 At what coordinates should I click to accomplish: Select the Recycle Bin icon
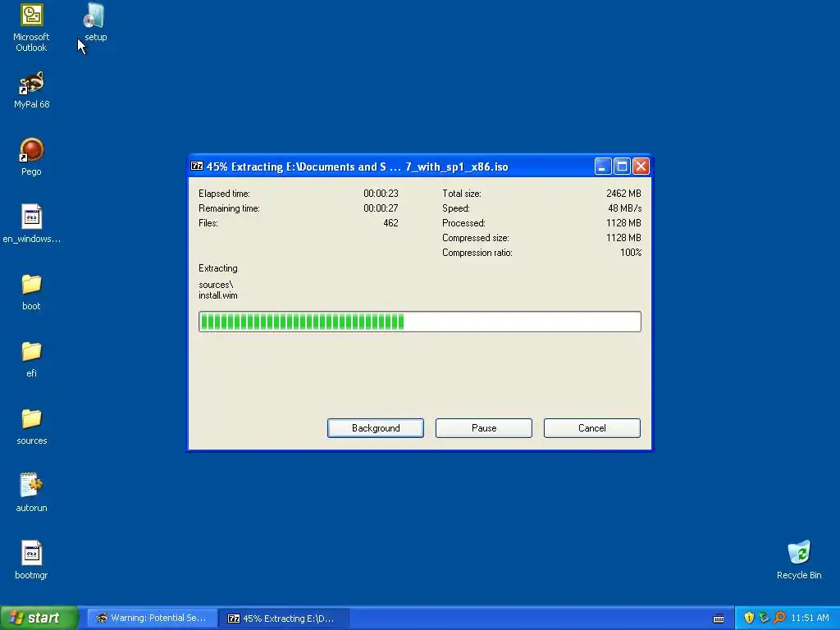click(x=799, y=560)
